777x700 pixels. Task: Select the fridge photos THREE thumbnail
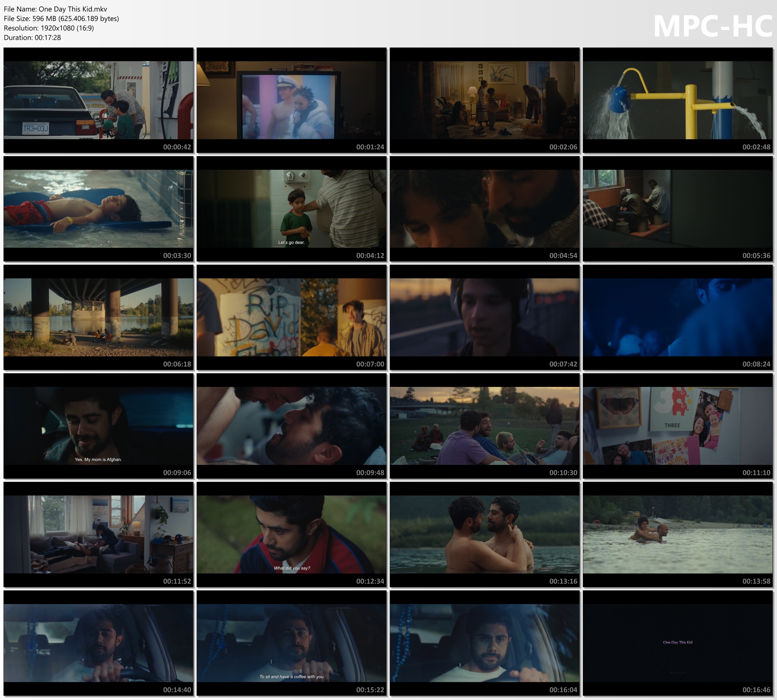678,426
